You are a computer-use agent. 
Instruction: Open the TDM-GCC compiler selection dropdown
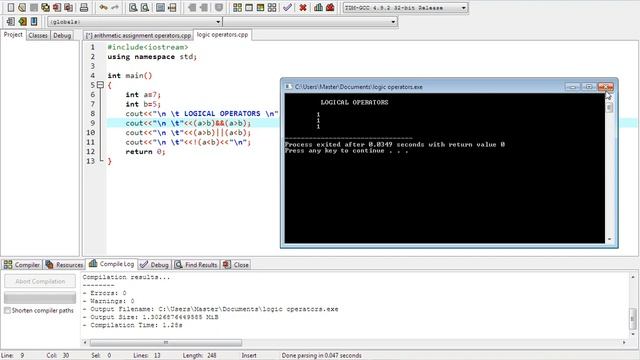coord(463,8)
